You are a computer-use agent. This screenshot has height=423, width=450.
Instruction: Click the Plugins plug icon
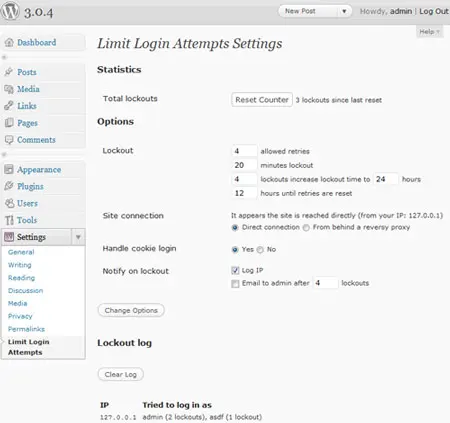[x=9, y=186]
